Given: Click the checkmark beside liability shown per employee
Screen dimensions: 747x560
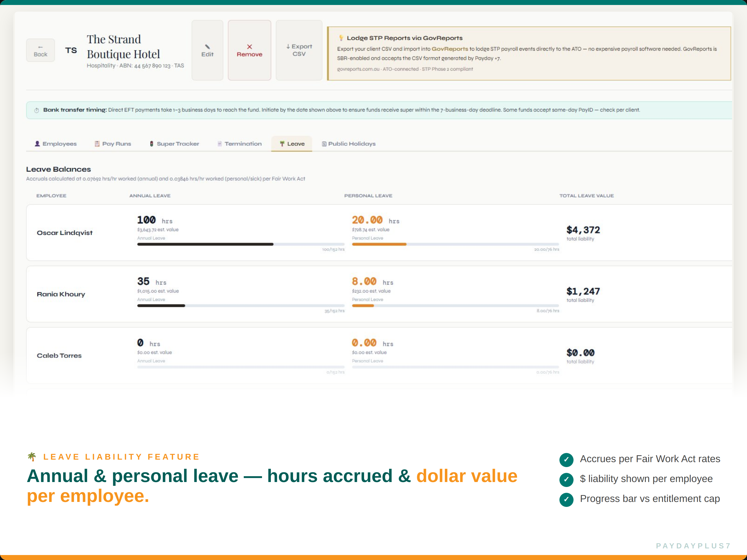Looking at the screenshot, I should (x=567, y=479).
